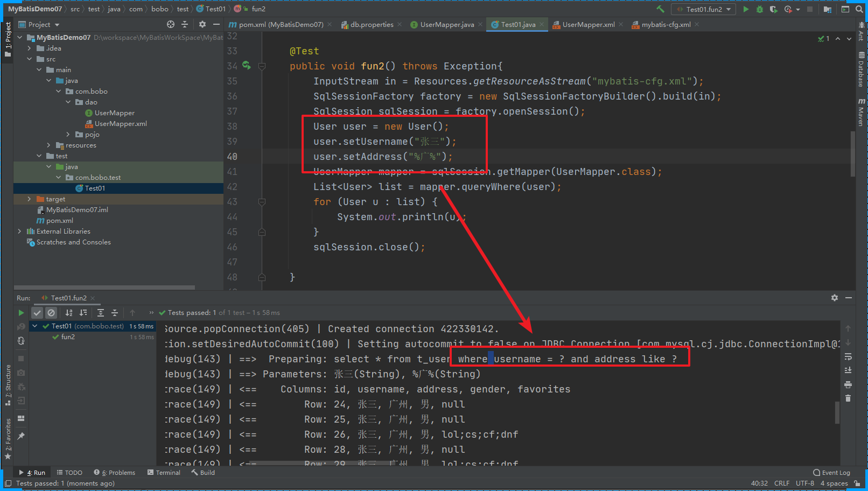
Task: Click the Build project hammer icon
Action: click(660, 9)
